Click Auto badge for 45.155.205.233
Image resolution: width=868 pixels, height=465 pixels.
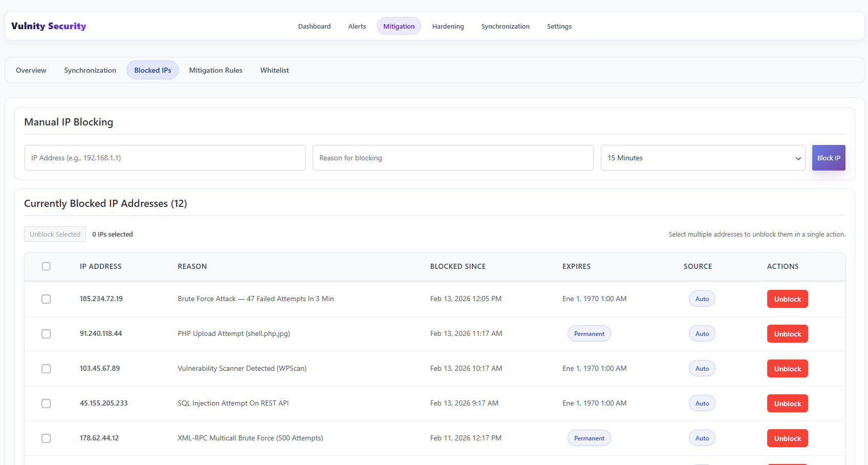tap(702, 404)
